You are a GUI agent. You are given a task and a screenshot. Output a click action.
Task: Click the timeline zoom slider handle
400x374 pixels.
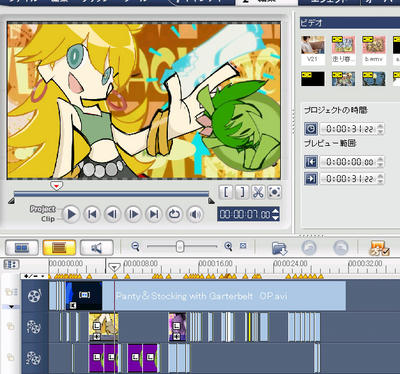click(180, 247)
